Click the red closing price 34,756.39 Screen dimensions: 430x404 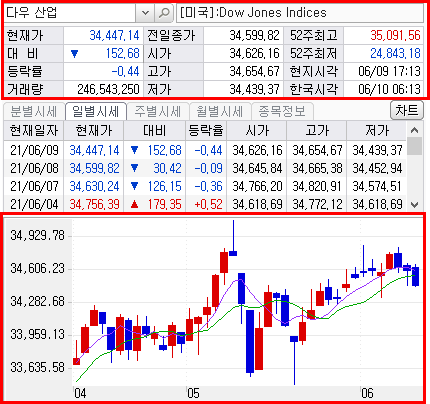pyautogui.click(x=94, y=204)
